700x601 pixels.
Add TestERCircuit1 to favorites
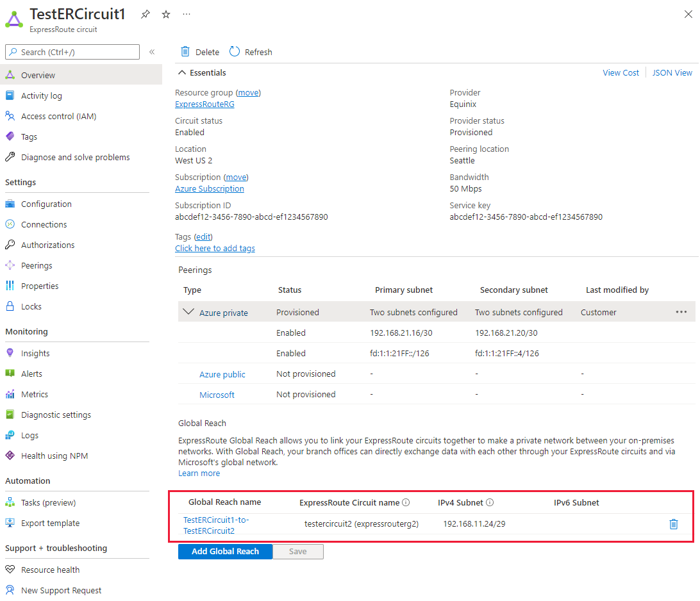pos(165,14)
